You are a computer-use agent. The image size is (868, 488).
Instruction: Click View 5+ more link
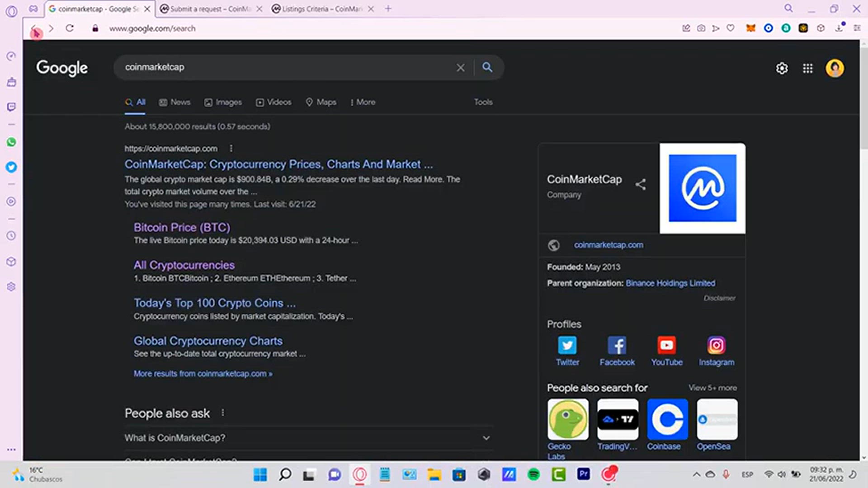712,388
